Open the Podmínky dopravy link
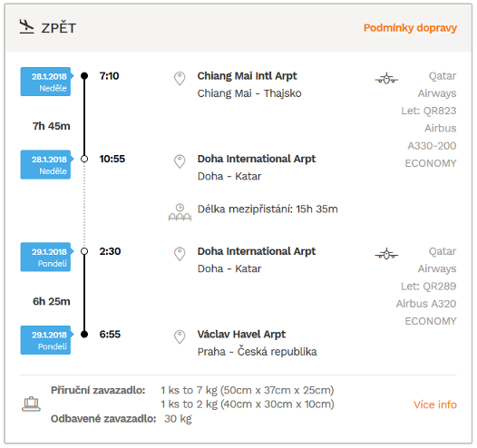Viewport: 477px width, 448px height. (x=410, y=28)
